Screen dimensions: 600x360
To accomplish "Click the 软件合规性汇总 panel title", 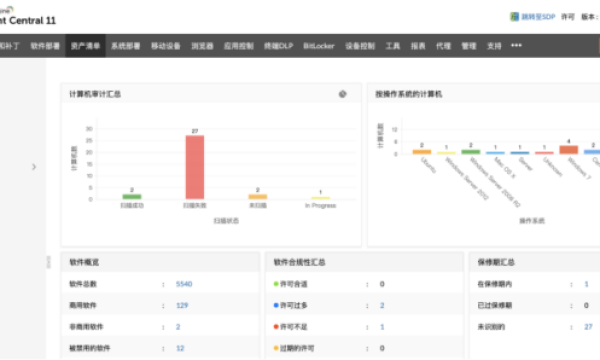I will pos(299,262).
